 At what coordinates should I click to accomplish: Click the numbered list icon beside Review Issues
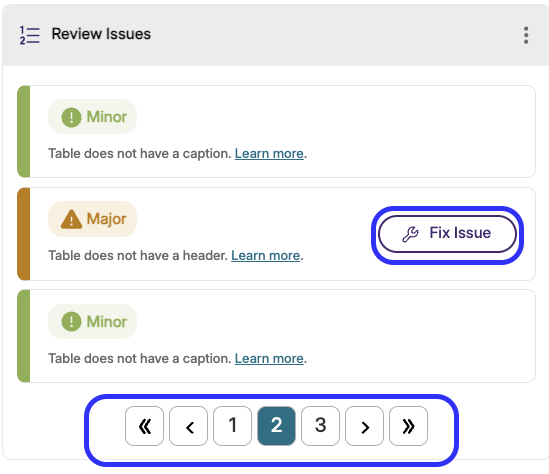[x=29, y=35]
